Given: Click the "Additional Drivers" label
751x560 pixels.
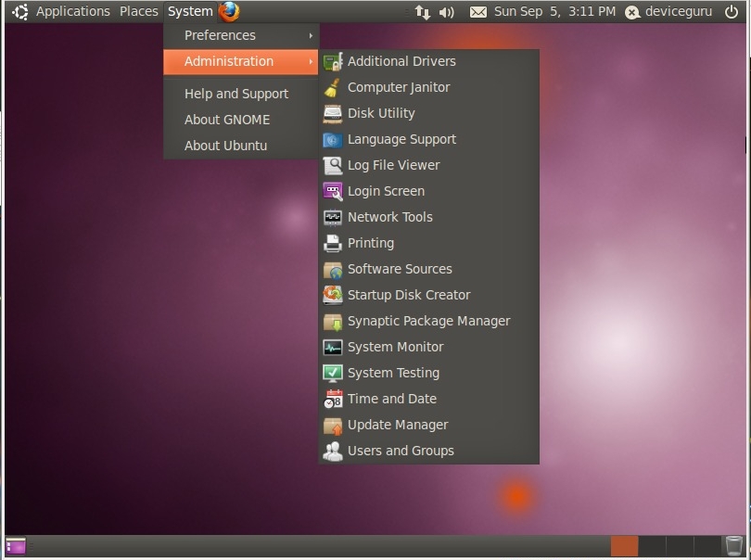Looking at the screenshot, I should point(401,61).
